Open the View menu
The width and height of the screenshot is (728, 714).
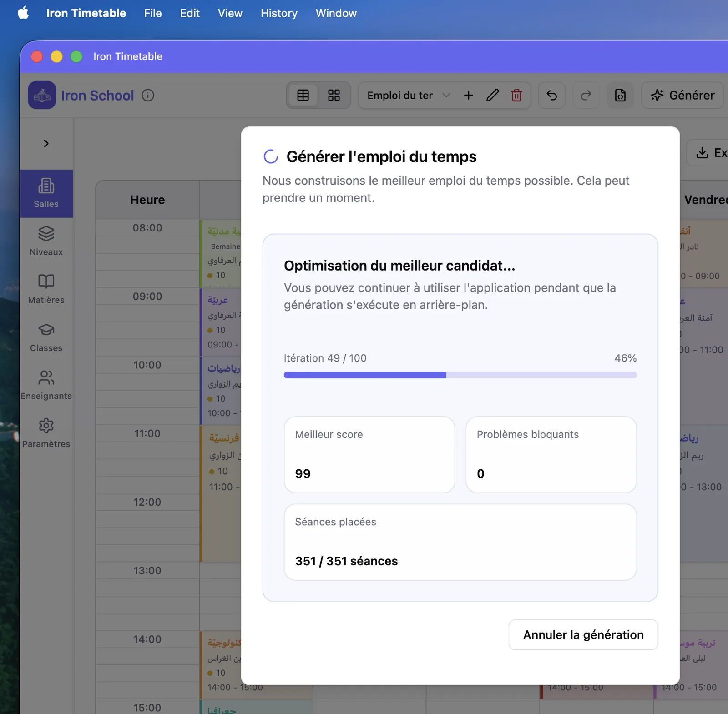point(230,13)
